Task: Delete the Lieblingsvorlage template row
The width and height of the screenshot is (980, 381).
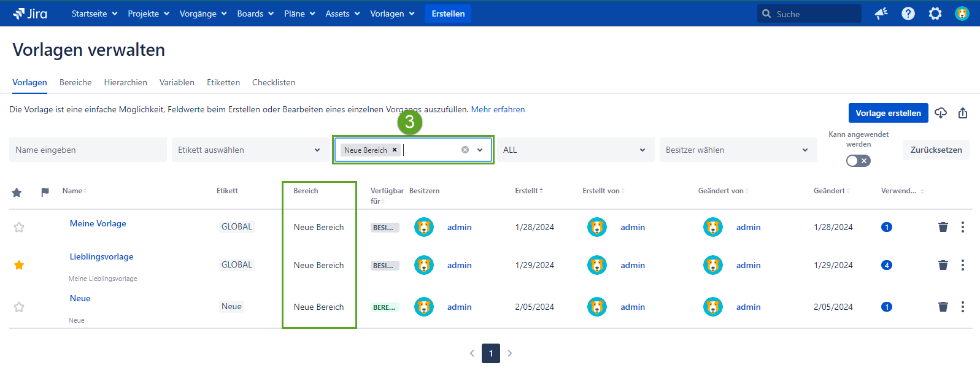Action: pyautogui.click(x=943, y=265)
